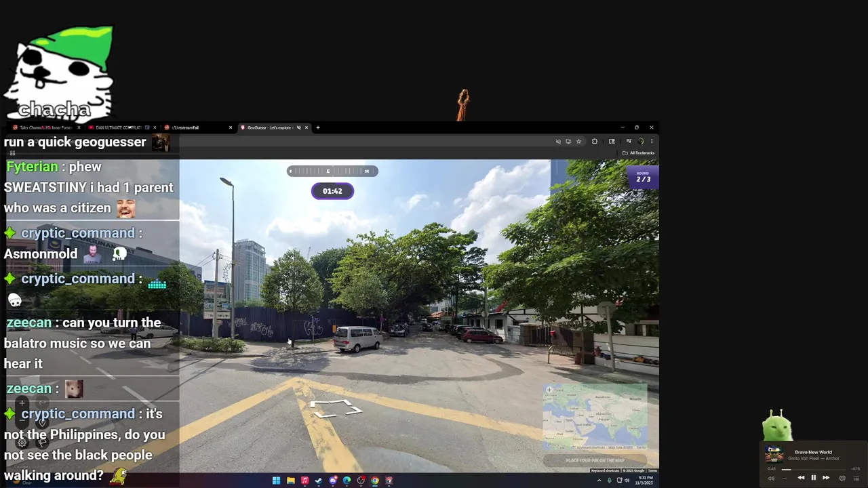The height and width of the screenshot is (488, 868).
Task: Open File Explorer from the taskbar
Action: [291, 481]
